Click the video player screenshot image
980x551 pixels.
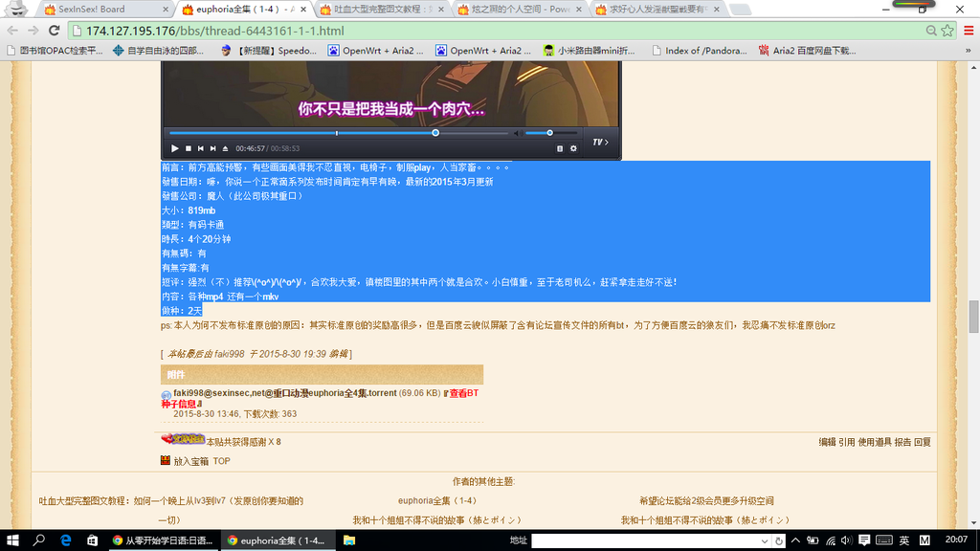391,110
